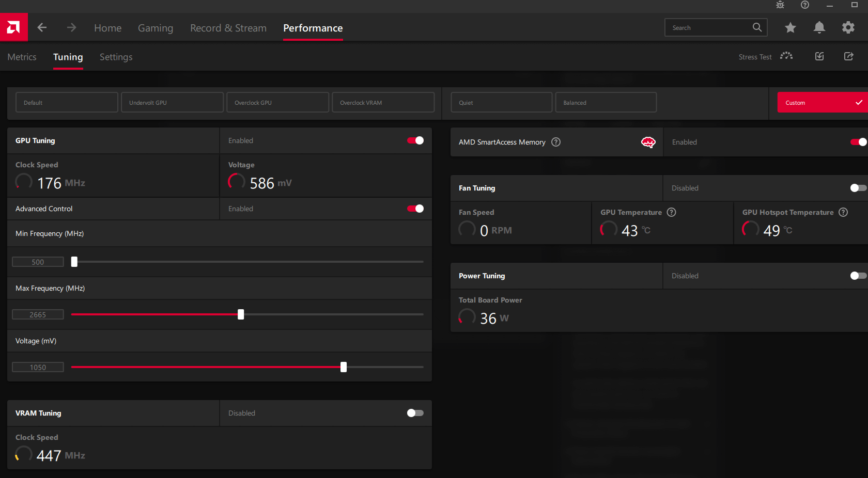The image size is (868, 478).
Task: Maximize the AMD Software window
Action: coord(855,5)
